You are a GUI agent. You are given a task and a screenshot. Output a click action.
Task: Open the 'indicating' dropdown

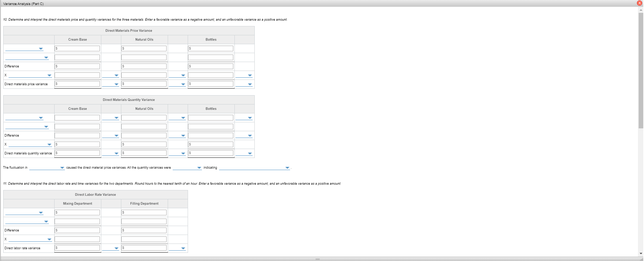[x=254, y=168]
